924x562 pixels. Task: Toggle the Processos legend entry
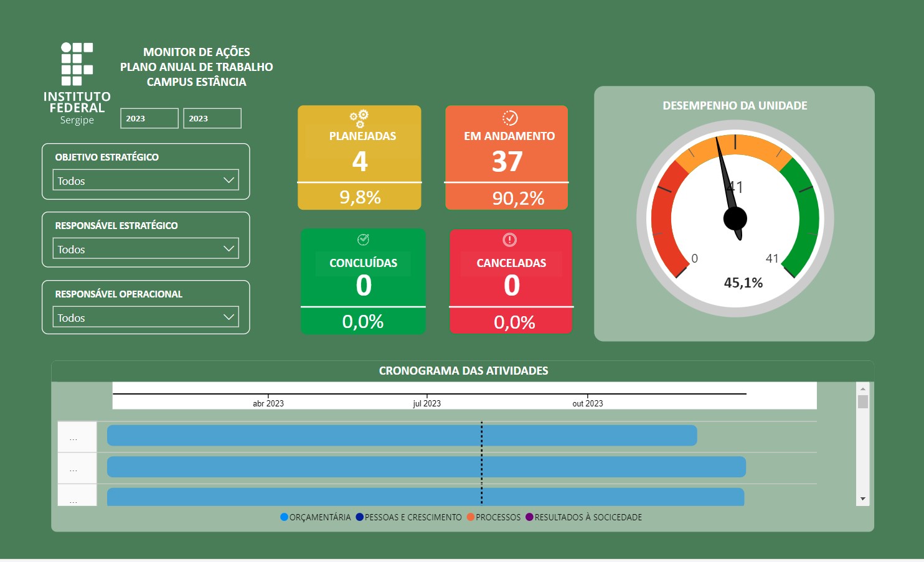pyautogui.click(x=494, y=517)
